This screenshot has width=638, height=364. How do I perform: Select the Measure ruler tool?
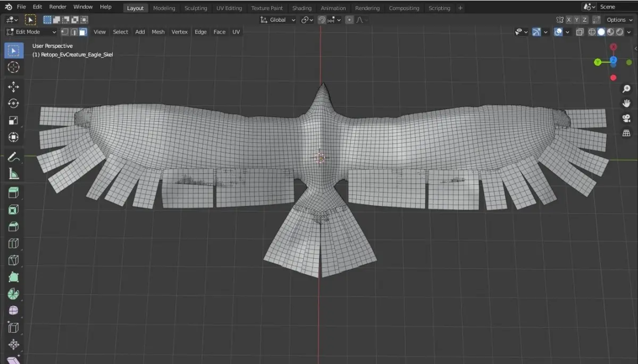(x=14, y=173)
